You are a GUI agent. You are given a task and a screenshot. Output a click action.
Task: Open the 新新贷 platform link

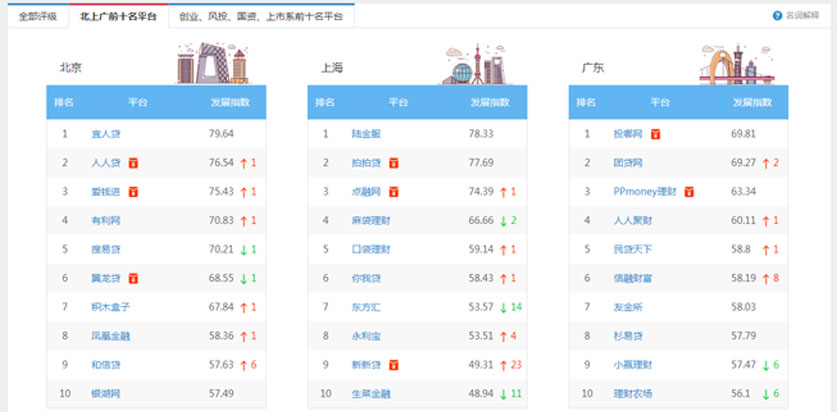[367, 365]
